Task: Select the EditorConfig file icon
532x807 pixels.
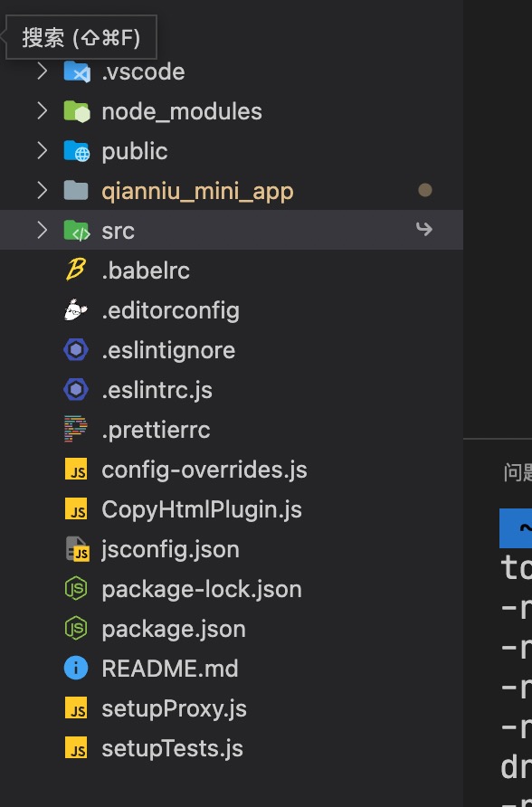Action: tap(76, 309)
